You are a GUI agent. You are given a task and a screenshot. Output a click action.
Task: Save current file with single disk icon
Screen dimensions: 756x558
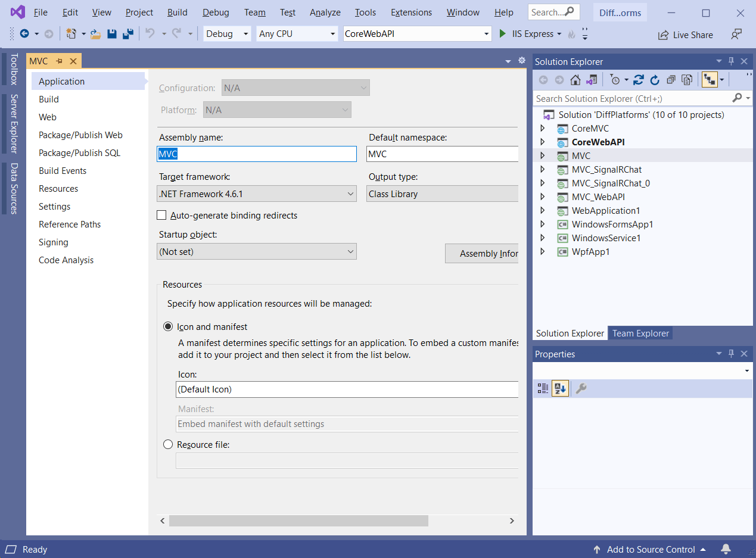point(111,34)
